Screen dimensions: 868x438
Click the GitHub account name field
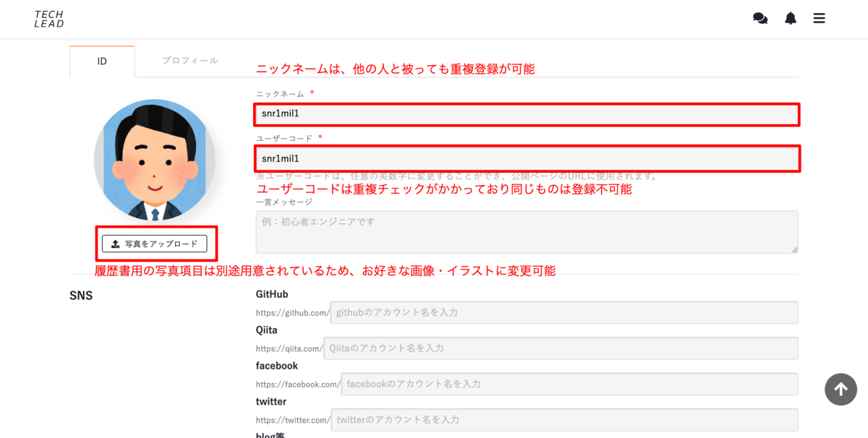click(x=564, y=312)
